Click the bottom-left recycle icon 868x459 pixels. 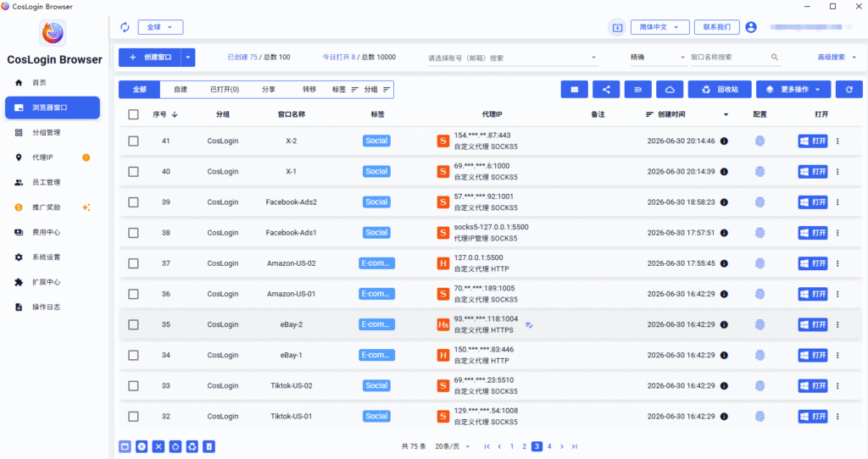click(x=192, y=446)
